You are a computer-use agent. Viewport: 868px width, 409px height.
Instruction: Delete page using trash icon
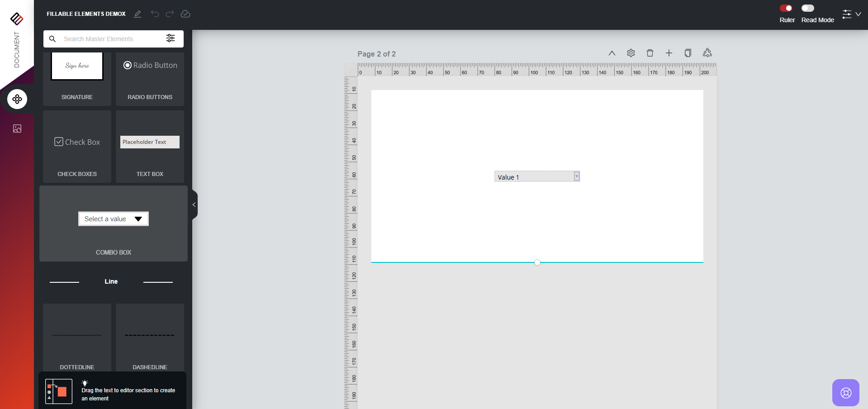click(x=650, y=53)
